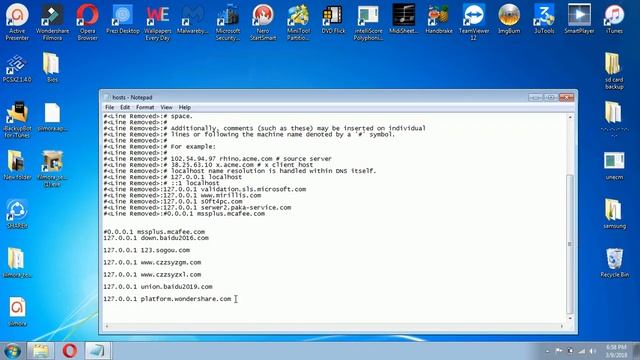Select the New folder desktop icon
Viewport: 640px width, 360px height.
click(17, 165)
